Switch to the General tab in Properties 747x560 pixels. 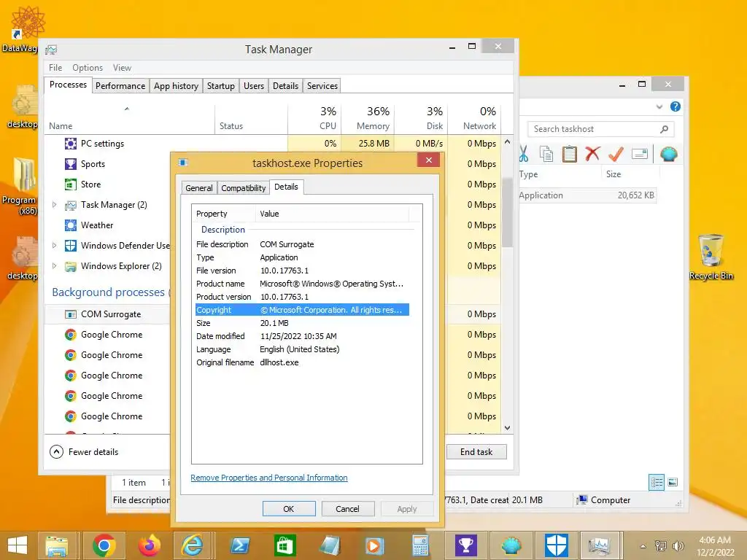point(199,188)
